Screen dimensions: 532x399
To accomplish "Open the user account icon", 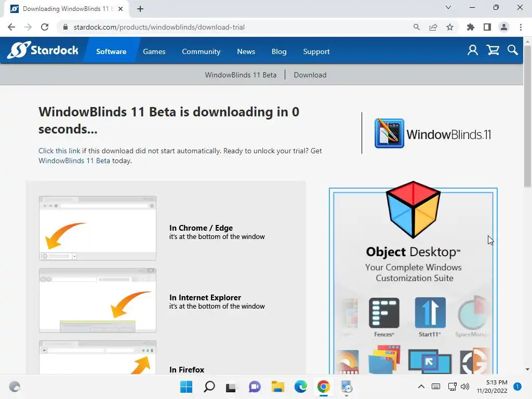I will [x=473, y=50].
